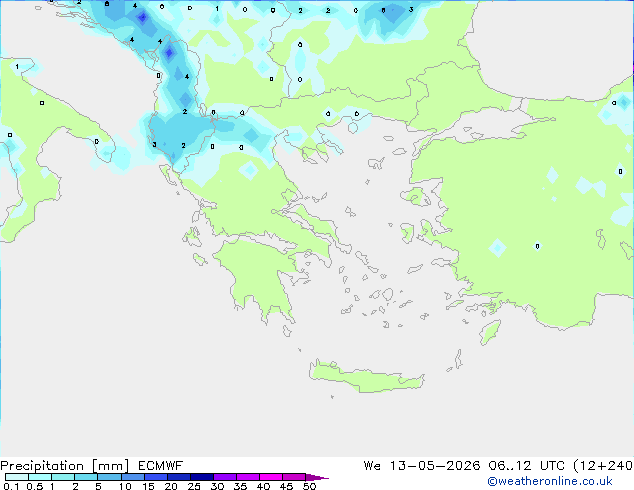
Task: Click the legend scale label "25"
Action: click(x=194, y=486)
